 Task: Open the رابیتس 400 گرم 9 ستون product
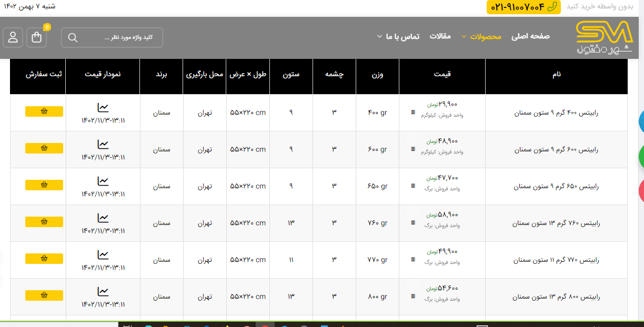(556, 113)
